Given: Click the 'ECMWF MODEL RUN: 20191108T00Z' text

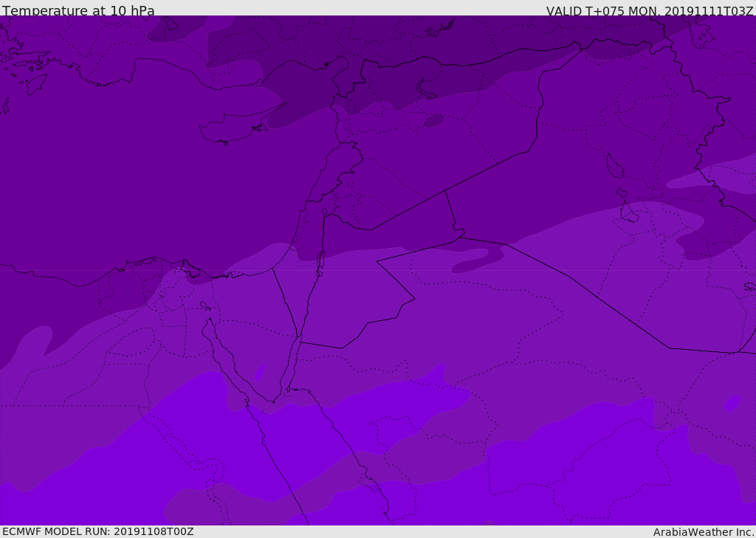Looking at the screenshot, I should [98, 531].
